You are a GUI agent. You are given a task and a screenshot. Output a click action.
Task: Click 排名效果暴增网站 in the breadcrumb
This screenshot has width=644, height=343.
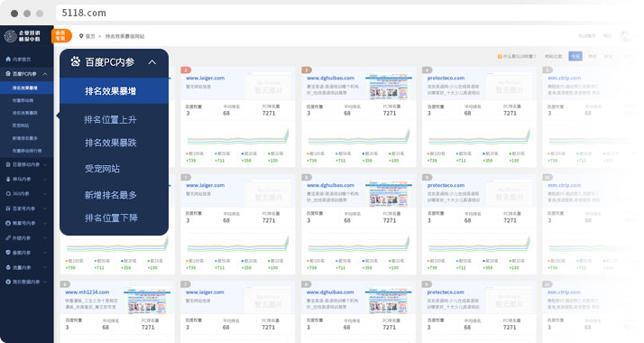pyautogui.click(x=124, y=36)
